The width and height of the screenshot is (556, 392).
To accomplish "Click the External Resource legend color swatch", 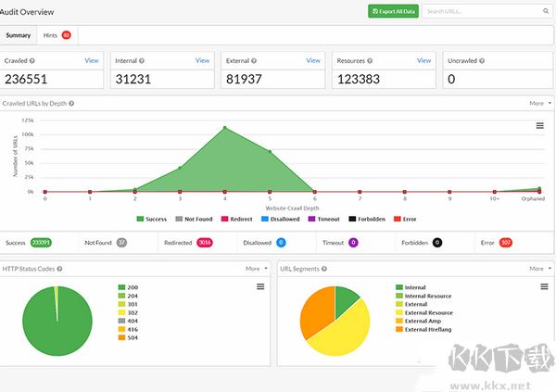I will tap(398, 313).
